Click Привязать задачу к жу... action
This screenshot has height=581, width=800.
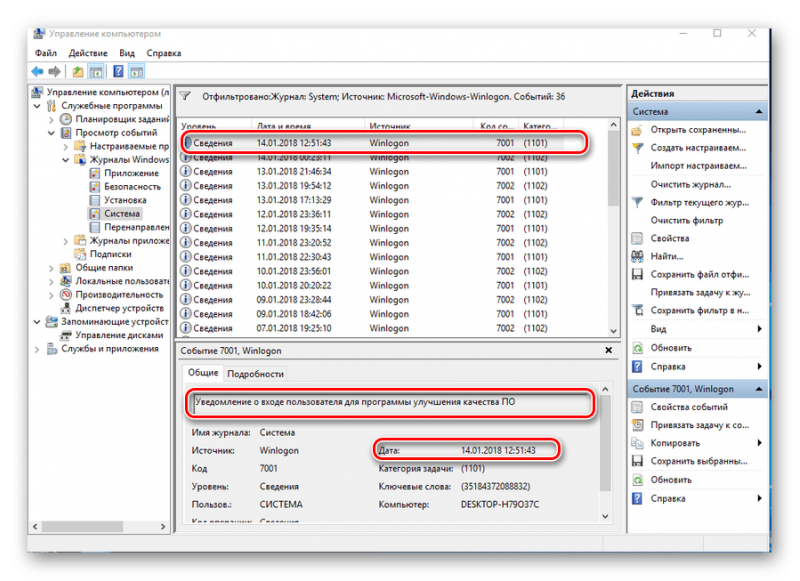(x=701, y=292)
